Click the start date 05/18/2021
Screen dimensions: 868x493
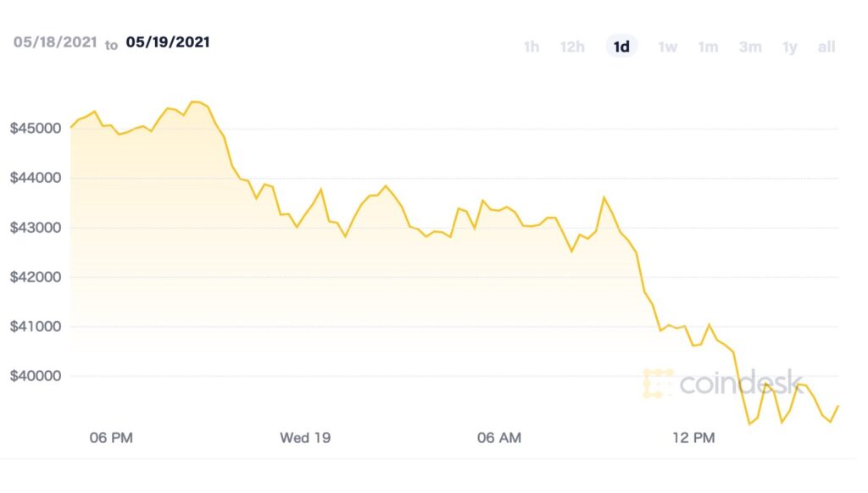click(x=53, y=42)
